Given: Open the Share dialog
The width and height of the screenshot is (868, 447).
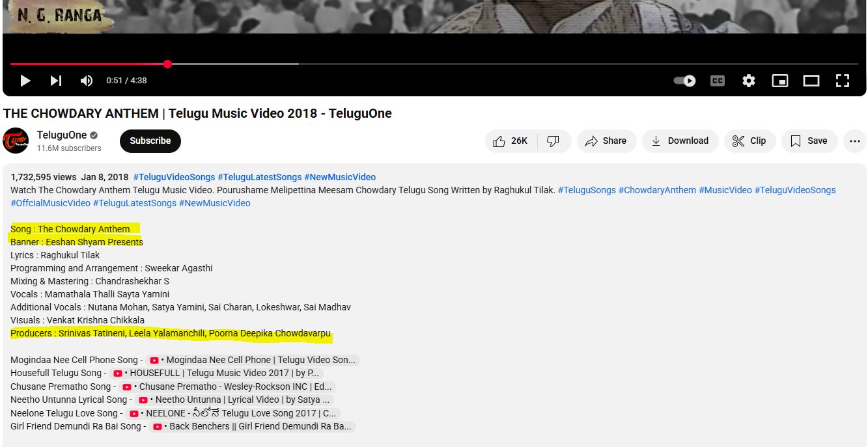Looking at the screenshot, I should tap(606, 141).
